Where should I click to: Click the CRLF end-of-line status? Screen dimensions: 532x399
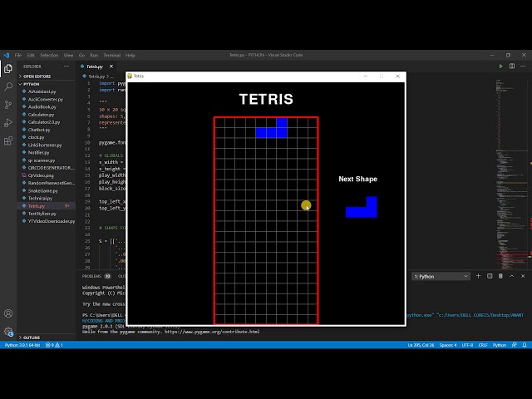pyautogui.click(x=483, y=345)
